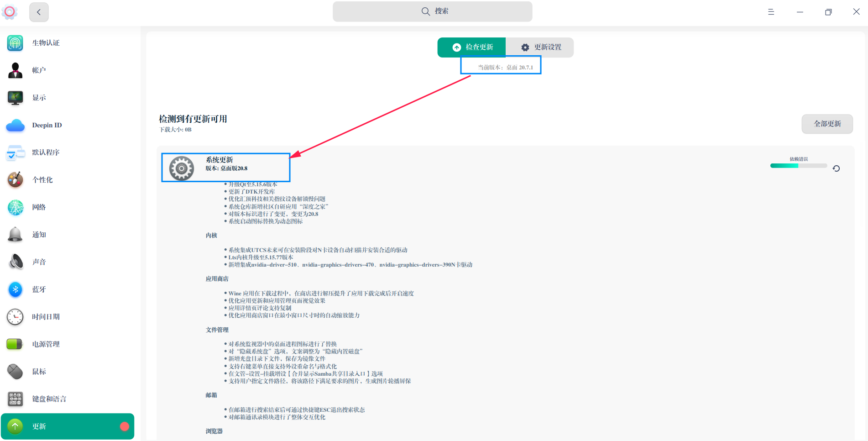Click the Control Center logo icon
The image size is (868, 441).
10,12
